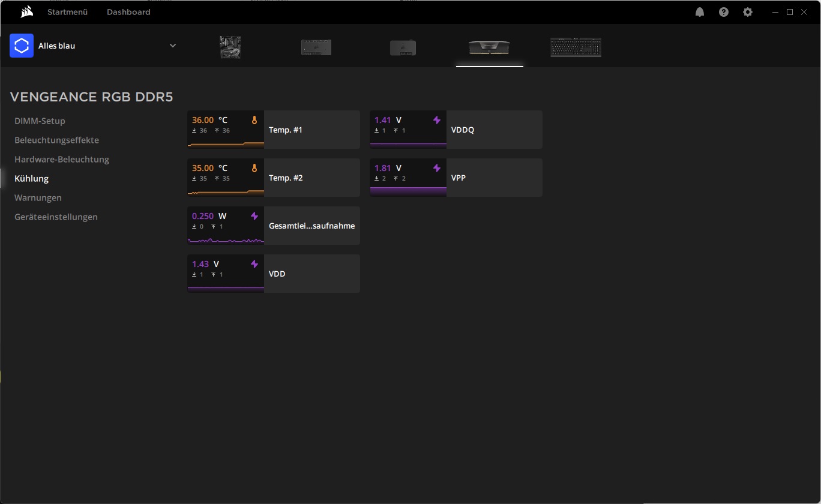Image resolution: width=821 pixels, height=504 pixels.
Task: Minimize the iCUE window
Action: [775, 12]
